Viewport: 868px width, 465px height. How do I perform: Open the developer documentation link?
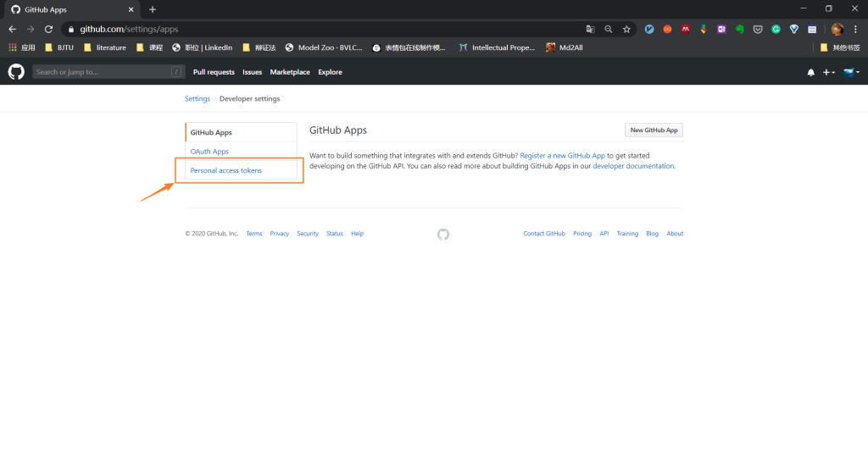click(633, 166)
